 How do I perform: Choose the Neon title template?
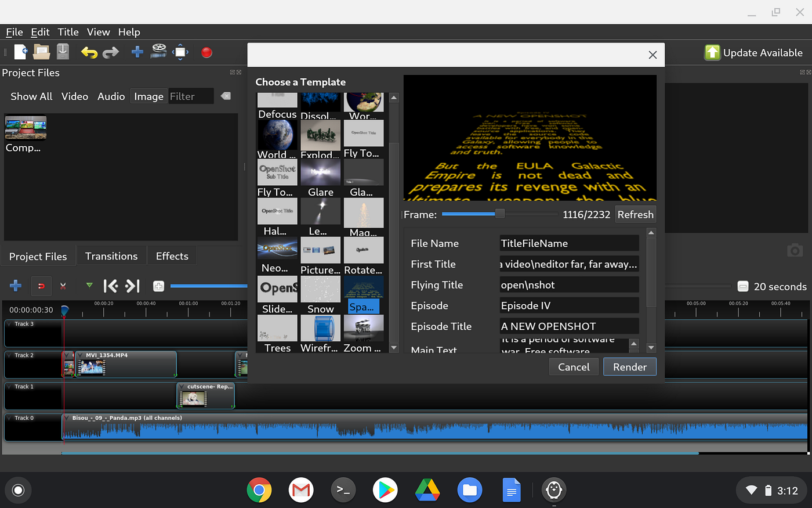[x=277, y=256]
